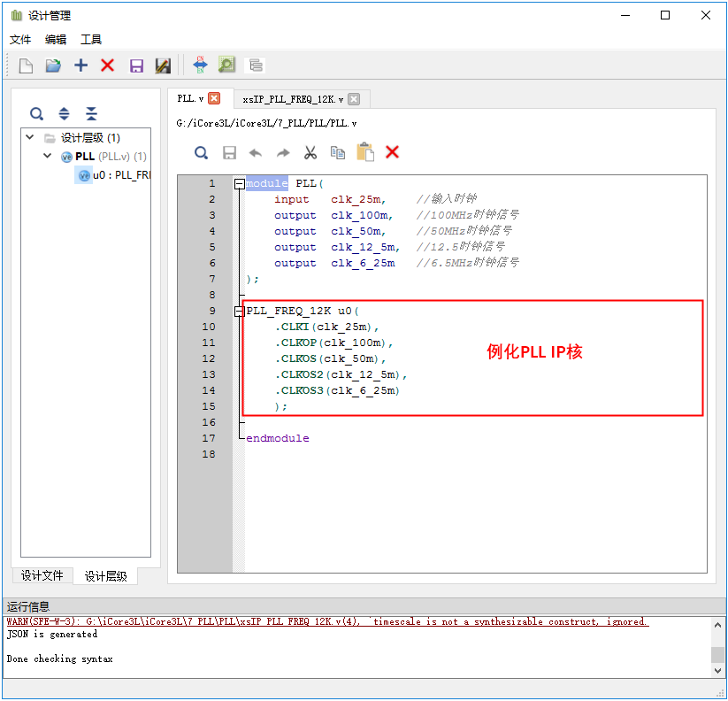Viewport: 728px width, 701px height.
Task: Switch to the 设计文件 tab
Action: [x=42, y=575]
